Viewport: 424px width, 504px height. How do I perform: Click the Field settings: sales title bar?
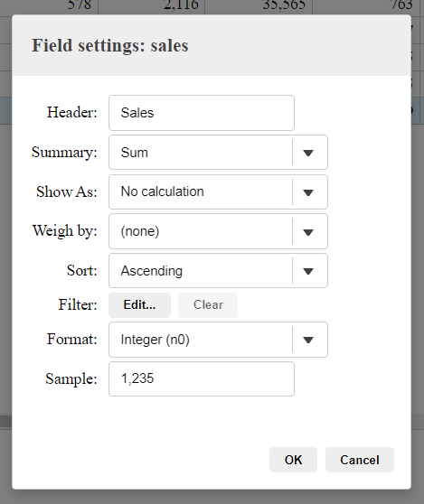(x=212, y=45)
